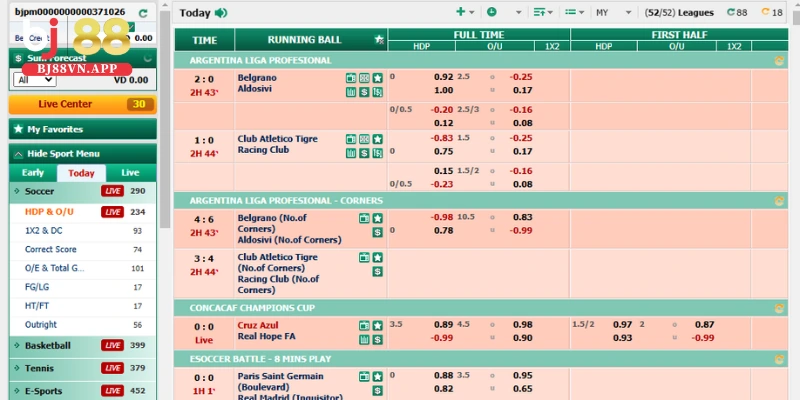This screenshot has width=800, height=400.
Task: Open the list view layout dropdown
Action: (x=574, y=12)
